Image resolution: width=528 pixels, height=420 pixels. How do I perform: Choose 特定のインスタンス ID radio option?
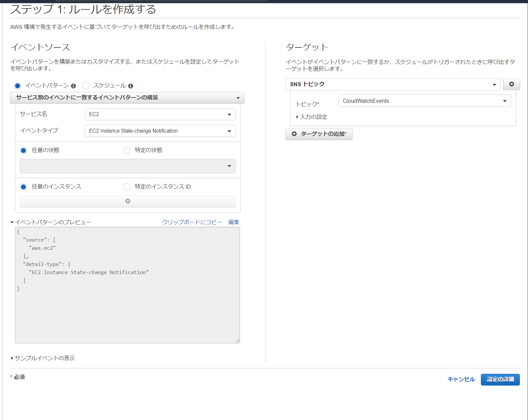(x=127, y=187)
